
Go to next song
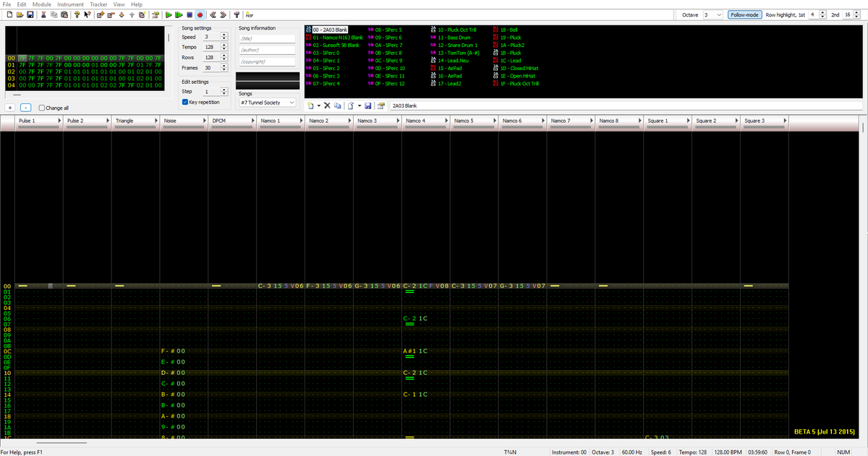click(x=223, y=14)
